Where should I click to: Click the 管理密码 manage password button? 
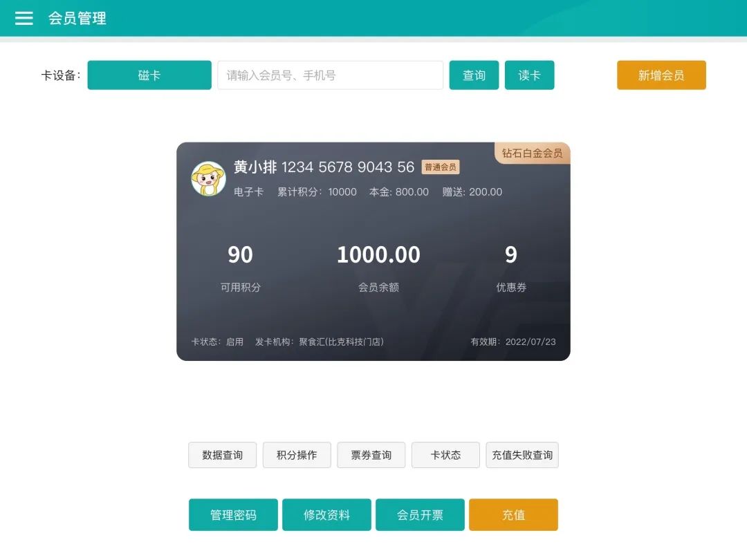coord(233,515)
